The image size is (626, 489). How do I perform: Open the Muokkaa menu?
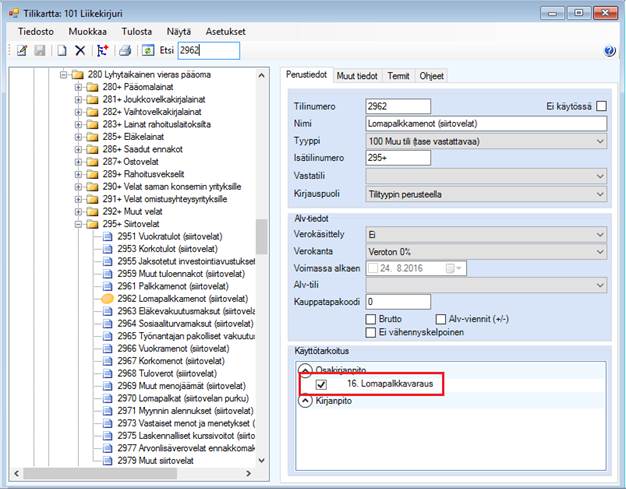[x=87, y=32]
